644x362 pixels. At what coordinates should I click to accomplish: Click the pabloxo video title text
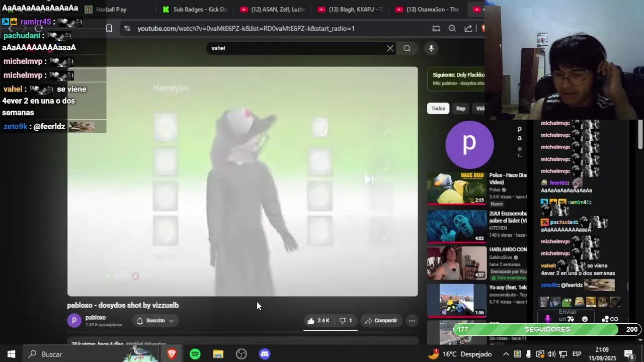123,305
